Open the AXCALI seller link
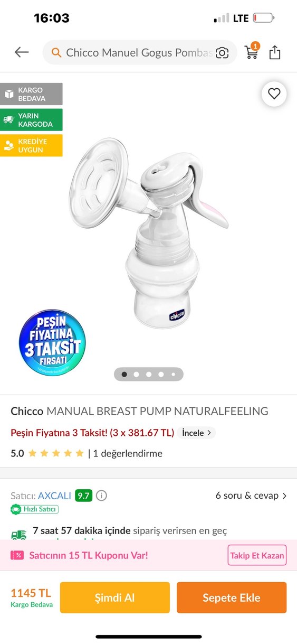The image size is (297, 644). (x=54, y=496)
